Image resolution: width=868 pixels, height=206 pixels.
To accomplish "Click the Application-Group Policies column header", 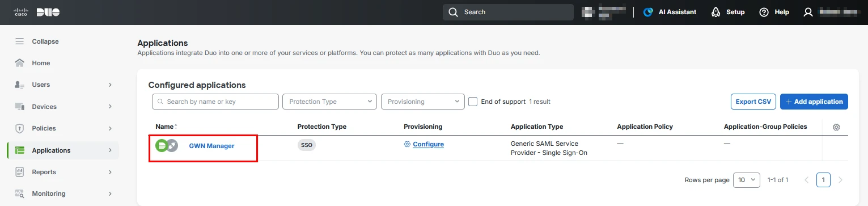I will pyautogui.click(x=765, y=127).
